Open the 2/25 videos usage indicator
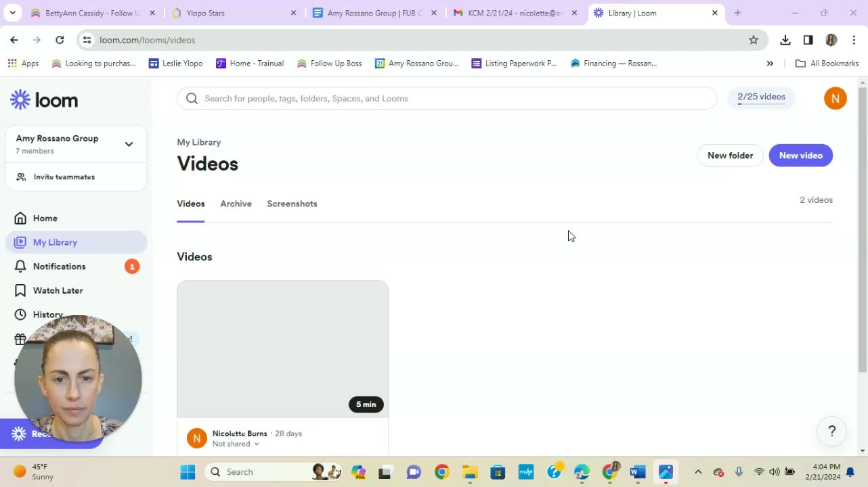Viewport: 868px width, 487px height. pyautogui.click(x=761, y=97)
